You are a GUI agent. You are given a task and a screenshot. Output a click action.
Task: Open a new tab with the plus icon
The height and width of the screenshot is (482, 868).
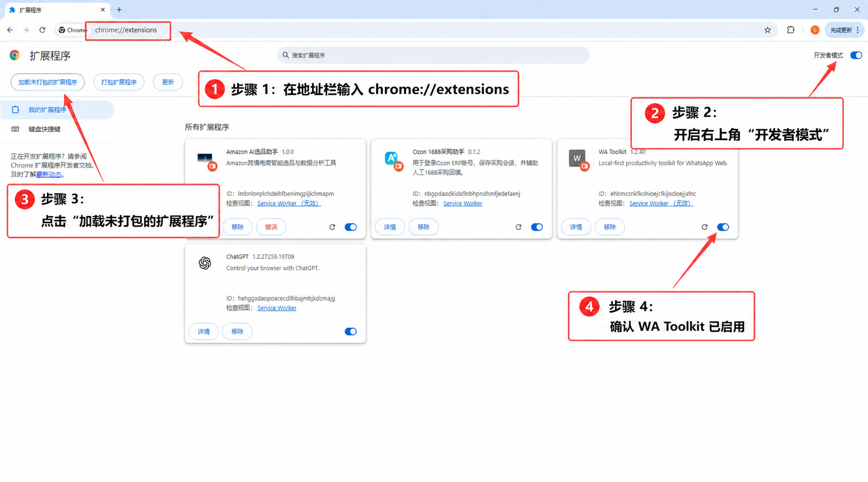pos(119,10)
